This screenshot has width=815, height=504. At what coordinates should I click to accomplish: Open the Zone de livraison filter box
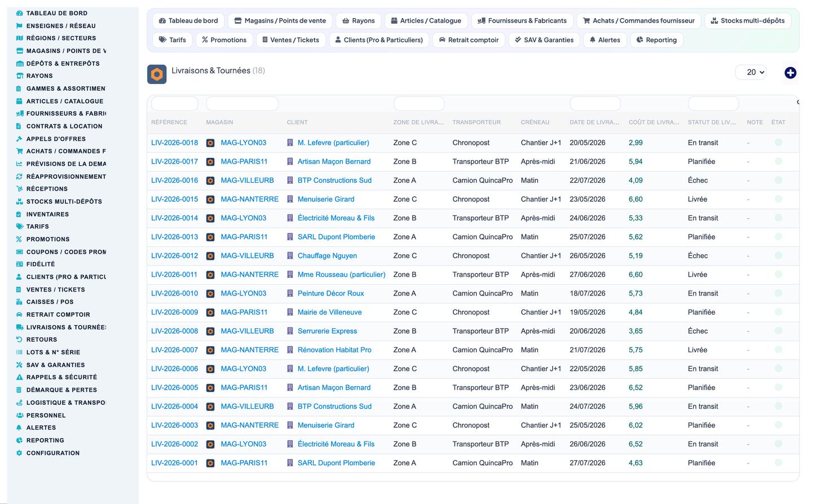click(x=418, y=104)
